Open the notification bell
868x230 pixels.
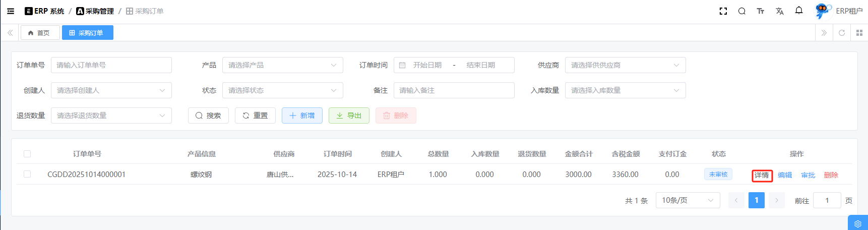[x=798, y=11]
